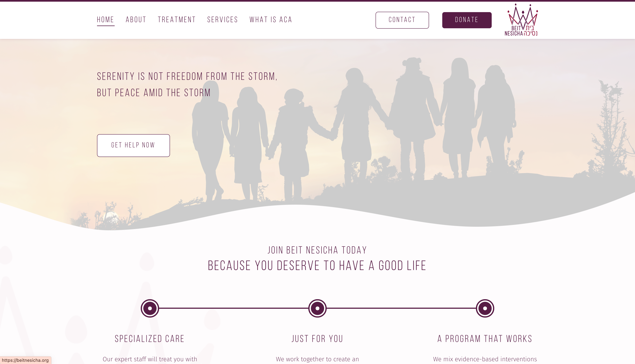Select the circle marker above A Program That Works
635x364 pixels.
pos(485,308)
